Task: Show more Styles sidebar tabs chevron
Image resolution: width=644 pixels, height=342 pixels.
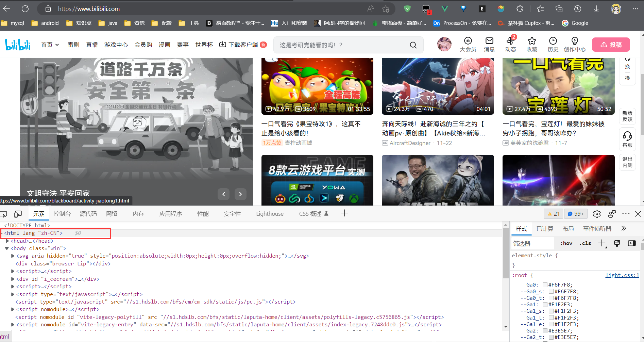Action: click(x=624, y=228)
